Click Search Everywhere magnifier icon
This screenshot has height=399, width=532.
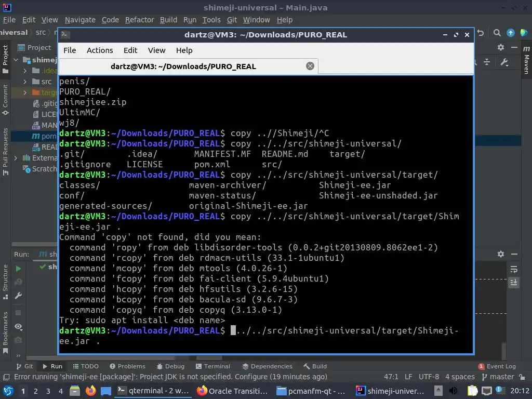[x=497, y=33]
